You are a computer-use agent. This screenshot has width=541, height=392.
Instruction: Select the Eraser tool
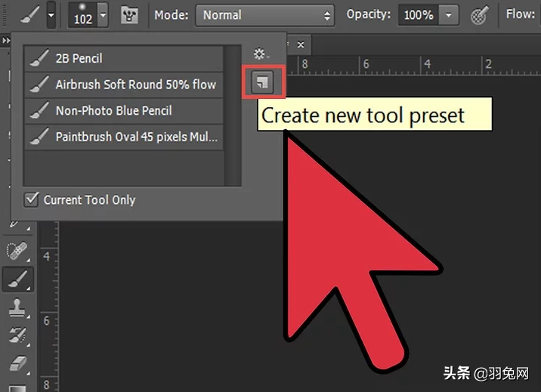[x=18, y=364]
